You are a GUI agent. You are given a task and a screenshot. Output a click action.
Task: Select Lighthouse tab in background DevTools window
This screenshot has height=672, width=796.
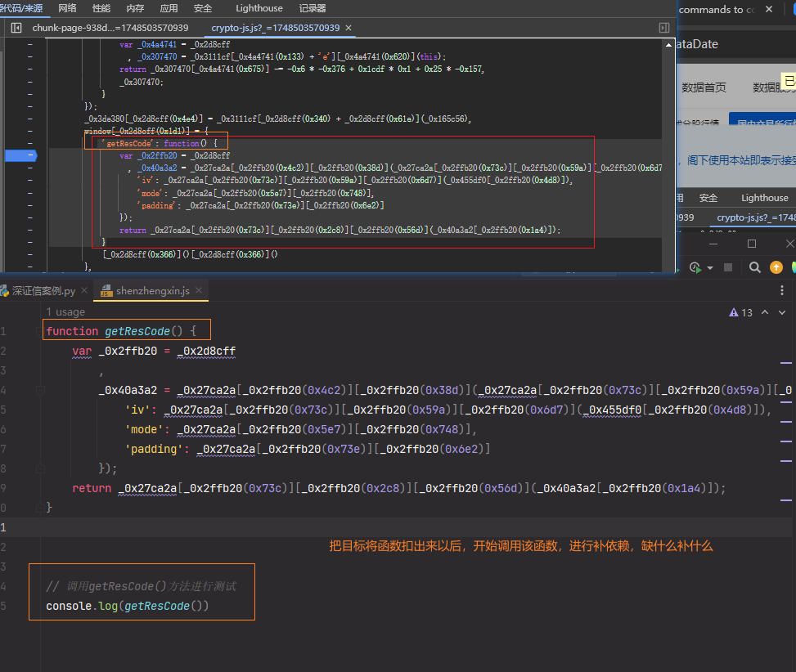point(765,198)
